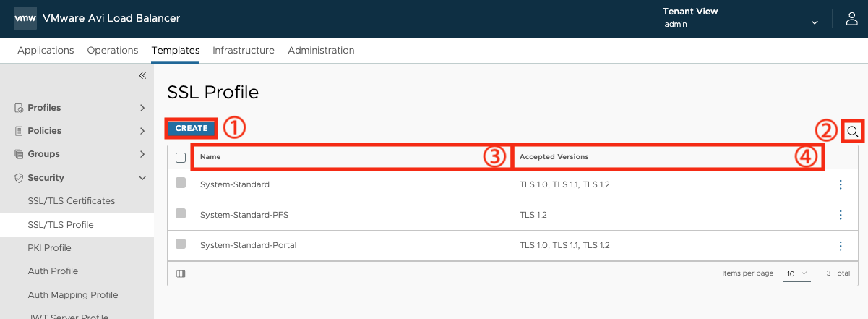Image resolution: width=868 pixels, height=319 pixels.
Task: Open the Infrastructure tab
Action: pos(244,51)
